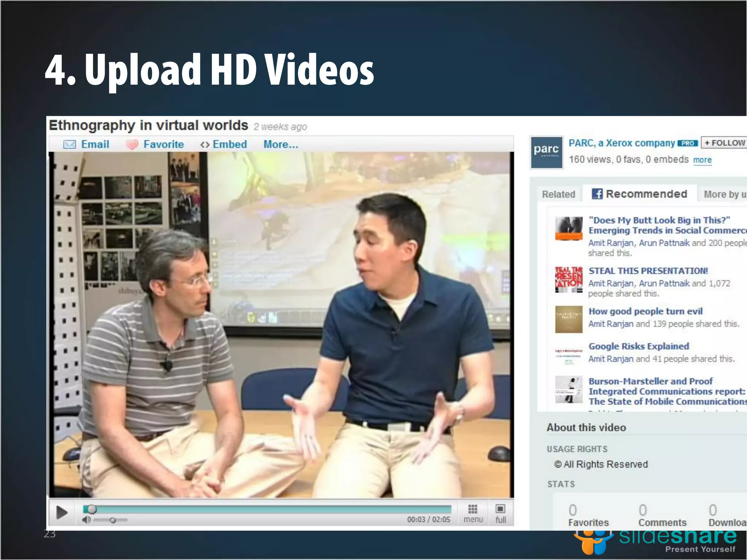Open How good people turn evil thumbnail
Screen dimensions: 747x560
click(568, 319)
